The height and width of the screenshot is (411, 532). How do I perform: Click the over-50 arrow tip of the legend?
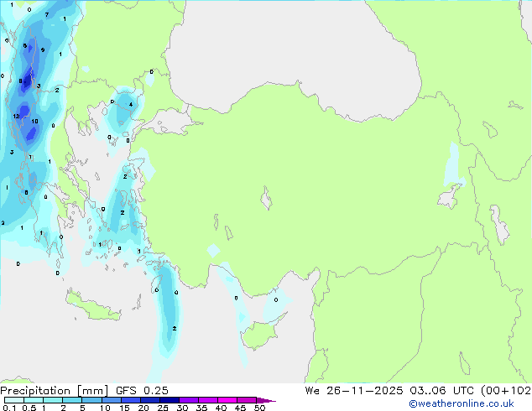[266, 400]
